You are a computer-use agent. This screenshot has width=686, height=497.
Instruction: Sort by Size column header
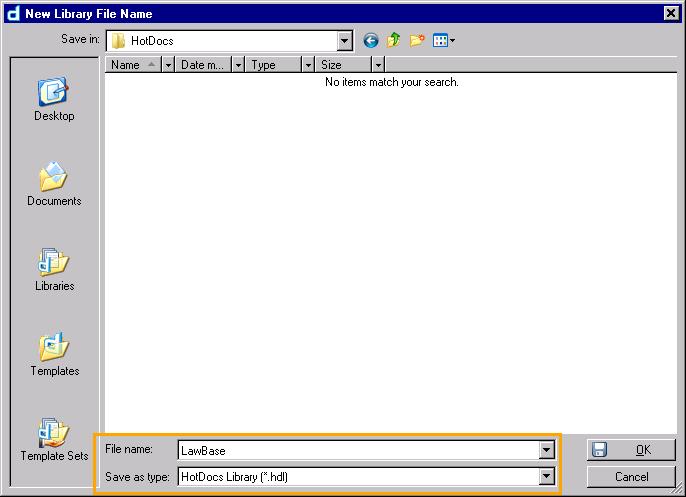pyautogui.click(x=343, y=65)
